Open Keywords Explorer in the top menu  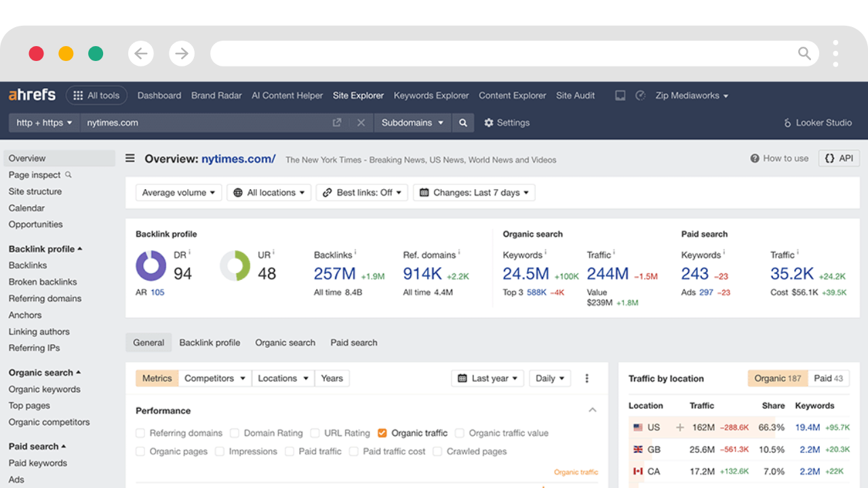click(x=431, y=96)
